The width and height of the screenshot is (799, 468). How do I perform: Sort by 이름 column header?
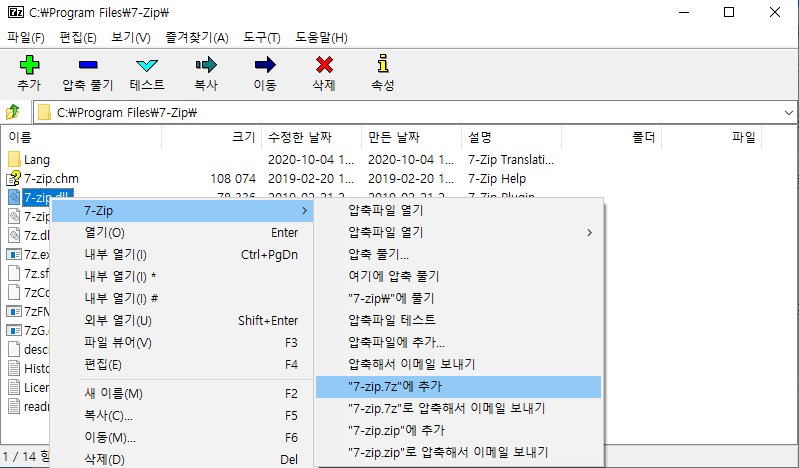pyautogui.click(x=82, y=137)
